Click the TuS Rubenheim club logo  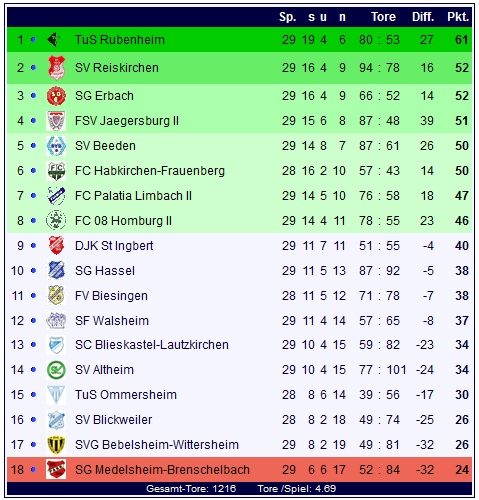point(54,40)
